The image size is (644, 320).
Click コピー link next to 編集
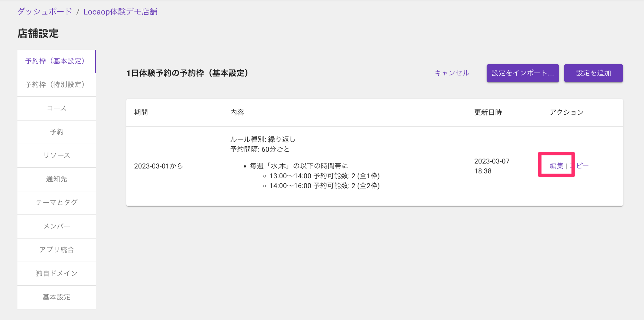(x=582, y=166)
